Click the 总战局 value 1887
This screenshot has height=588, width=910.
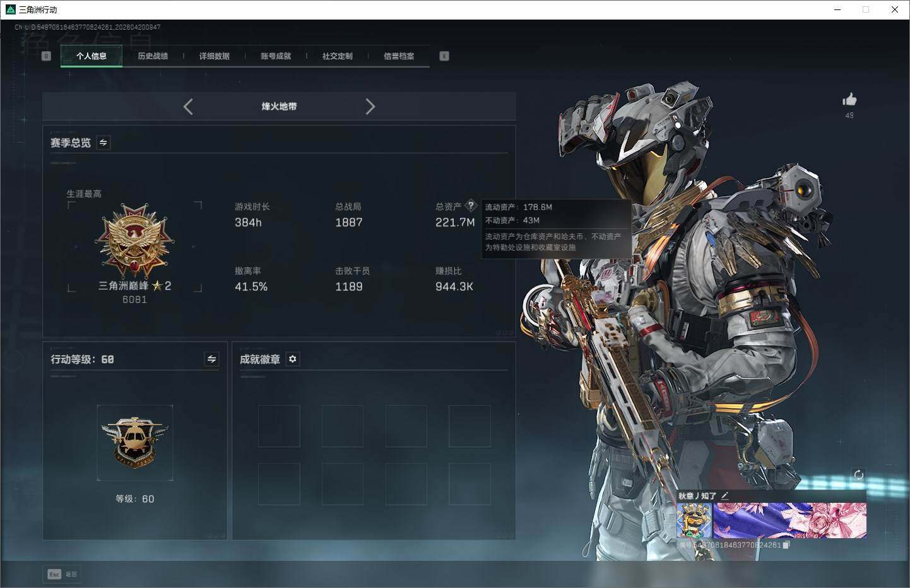click(x=349, y=222)
